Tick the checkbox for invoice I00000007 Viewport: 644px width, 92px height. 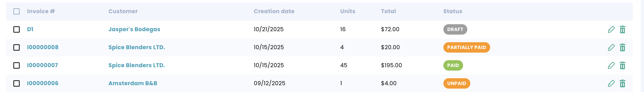click(17, 65)
